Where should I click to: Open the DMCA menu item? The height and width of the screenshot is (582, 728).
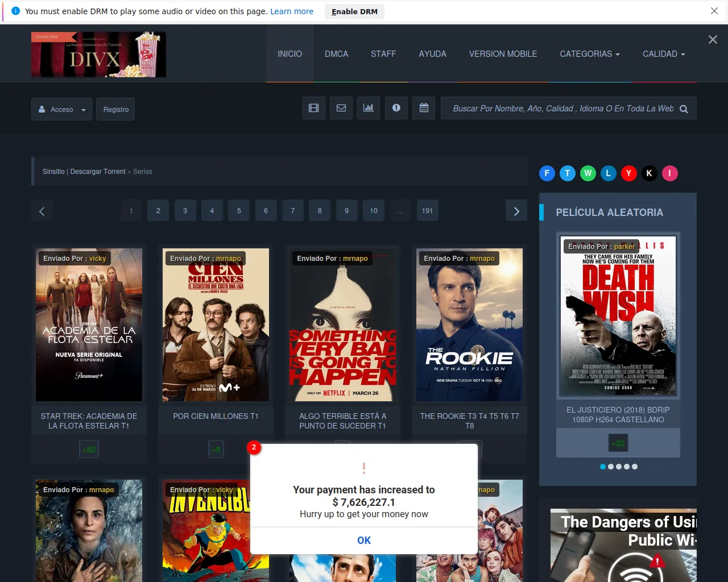(337, 54)
